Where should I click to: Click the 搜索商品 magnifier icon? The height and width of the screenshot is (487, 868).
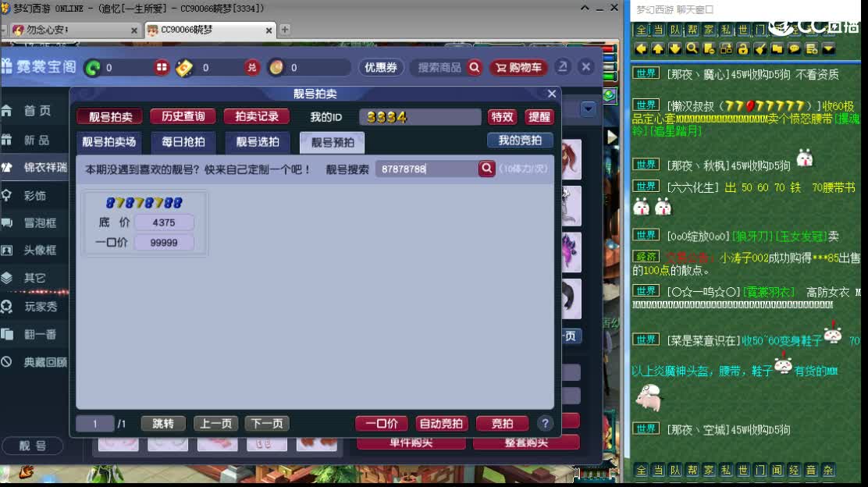[x=474, y=67]
